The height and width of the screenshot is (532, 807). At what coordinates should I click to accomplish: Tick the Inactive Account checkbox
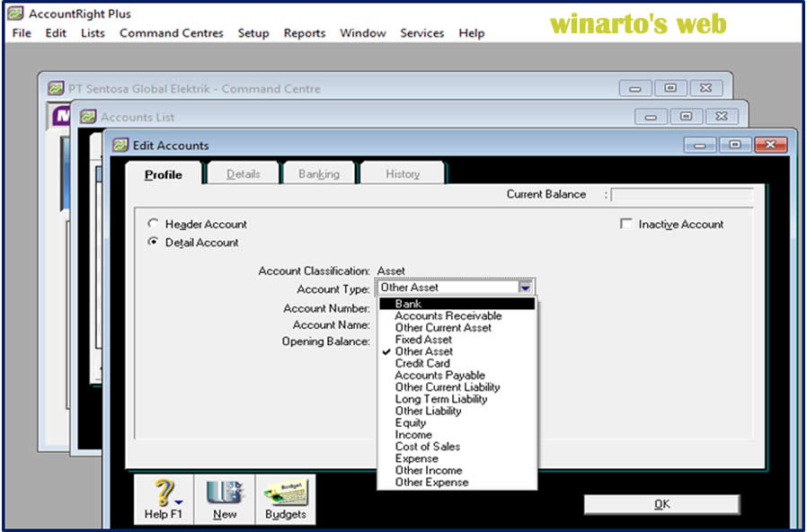(x=626, y=224)
